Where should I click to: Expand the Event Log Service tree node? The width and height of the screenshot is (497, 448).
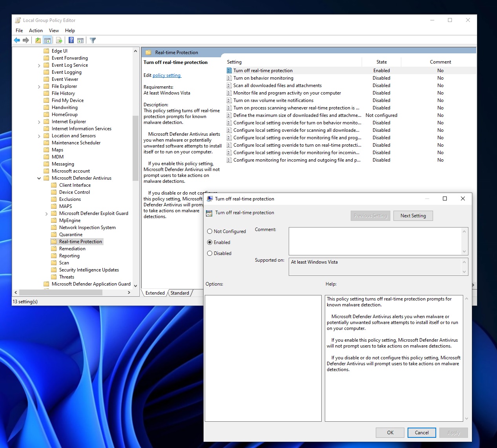39,66
